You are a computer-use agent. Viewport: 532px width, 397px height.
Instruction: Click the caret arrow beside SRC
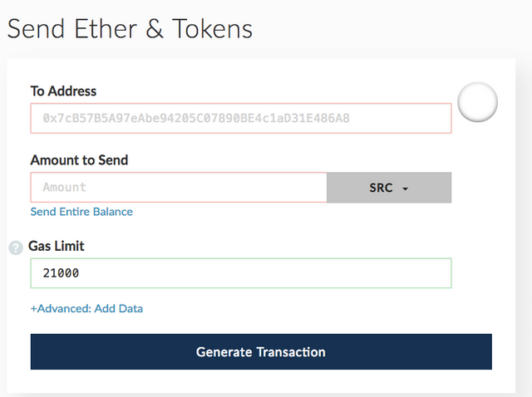405,189
